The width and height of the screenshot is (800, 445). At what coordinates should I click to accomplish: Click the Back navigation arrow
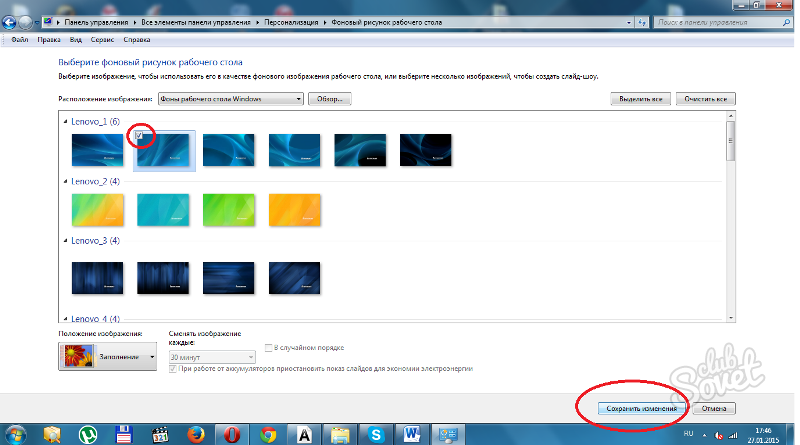pyautogui.click(x=10, y=20)
